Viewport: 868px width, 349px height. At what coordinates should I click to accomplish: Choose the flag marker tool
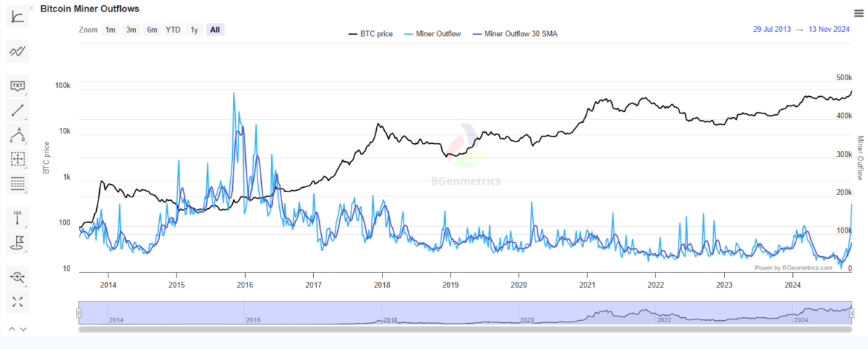pos(18,242)
